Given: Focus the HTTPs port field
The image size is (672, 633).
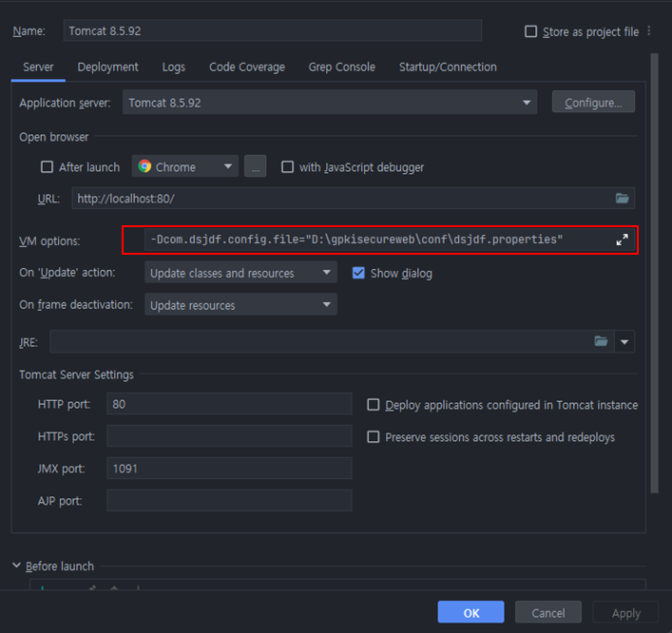Looking at the screenshot, I should pyautogui.click(x=229, y=436).
